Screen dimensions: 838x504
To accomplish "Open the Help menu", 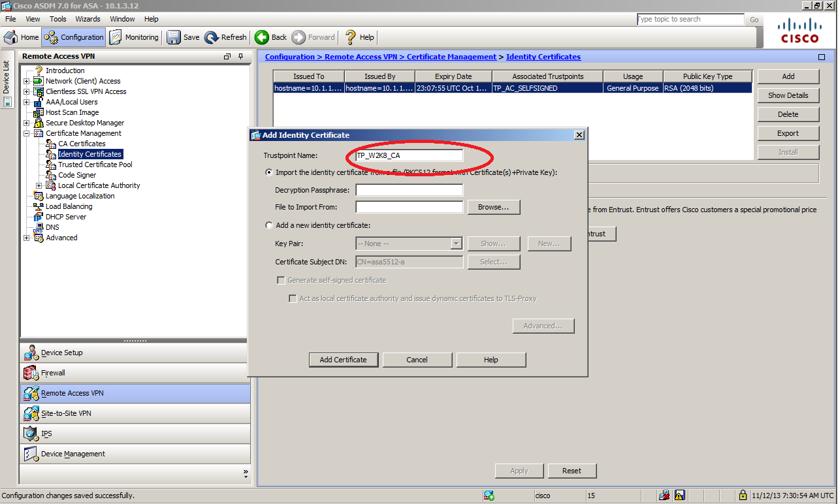I will pyautogui.click(x=152, y=19).
